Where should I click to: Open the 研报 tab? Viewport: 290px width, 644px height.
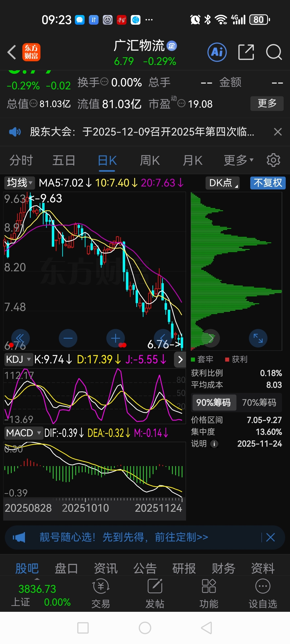click(184, 568)
